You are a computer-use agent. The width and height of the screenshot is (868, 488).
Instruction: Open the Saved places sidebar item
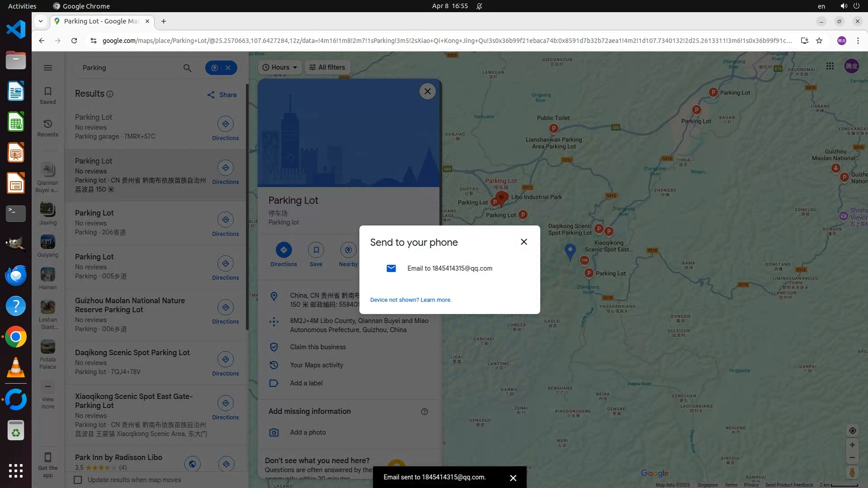tap(48, 95)
